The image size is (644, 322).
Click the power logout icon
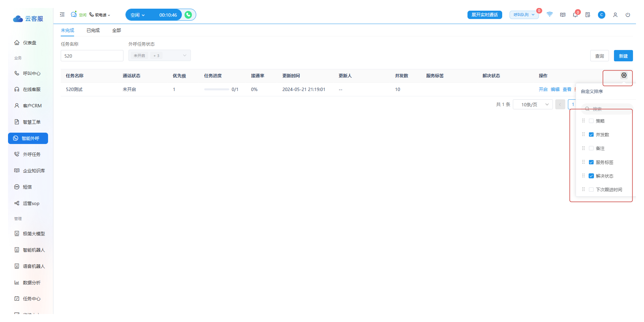627,15
